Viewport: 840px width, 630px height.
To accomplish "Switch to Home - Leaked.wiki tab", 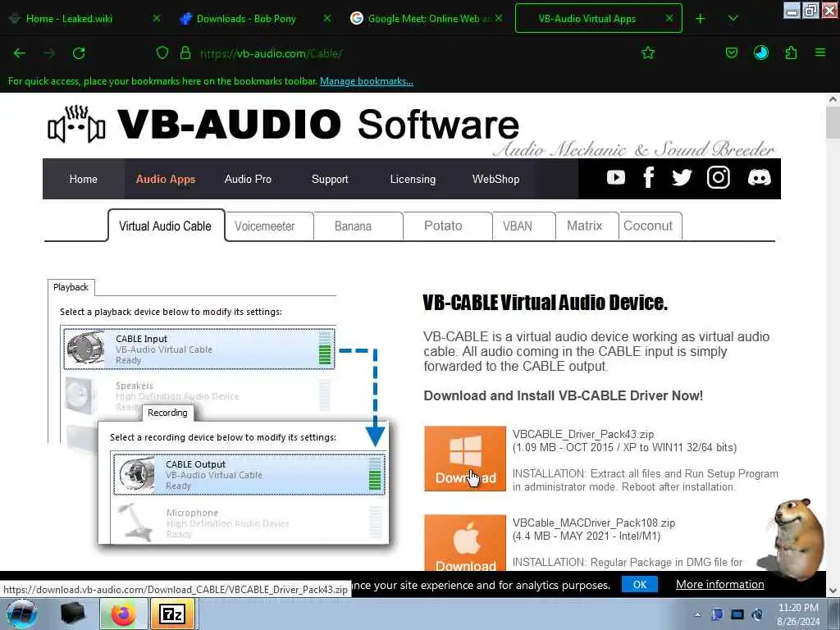I will pyautogui.click(x=85, y=19).
